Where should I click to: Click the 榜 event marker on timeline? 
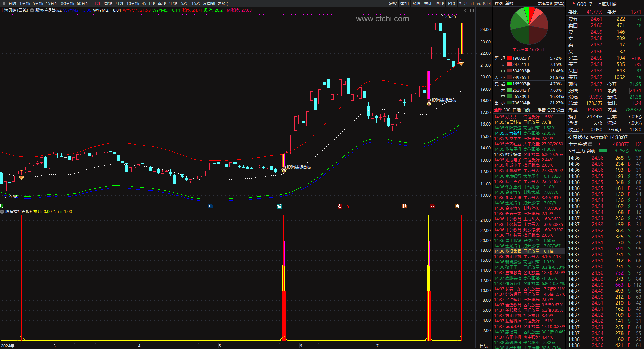coord(457,206)
